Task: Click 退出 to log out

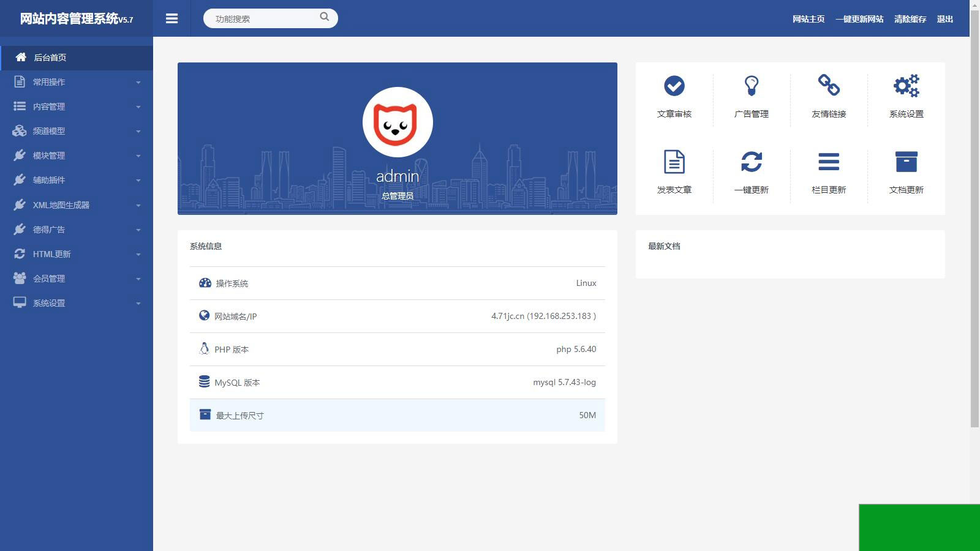Action: (945, 19)
